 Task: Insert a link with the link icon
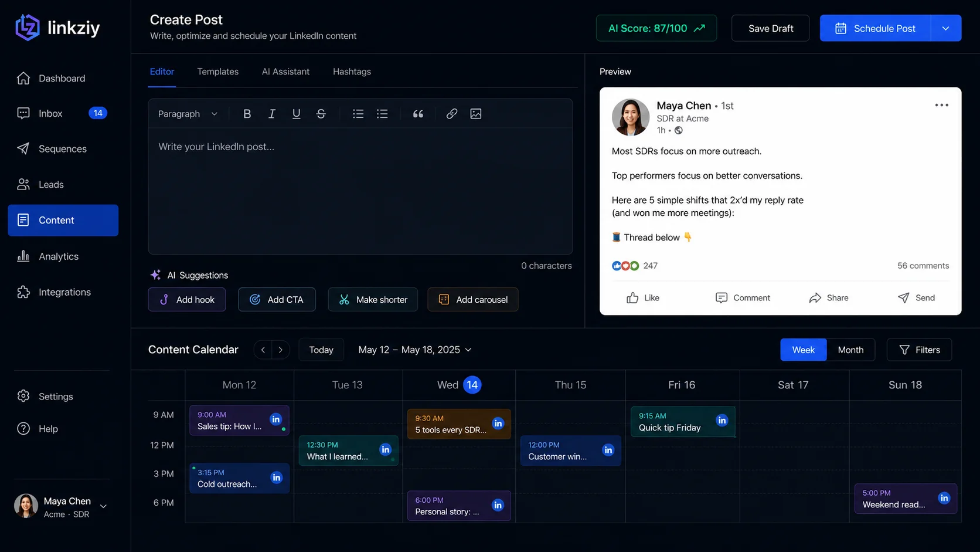[451, 114]
